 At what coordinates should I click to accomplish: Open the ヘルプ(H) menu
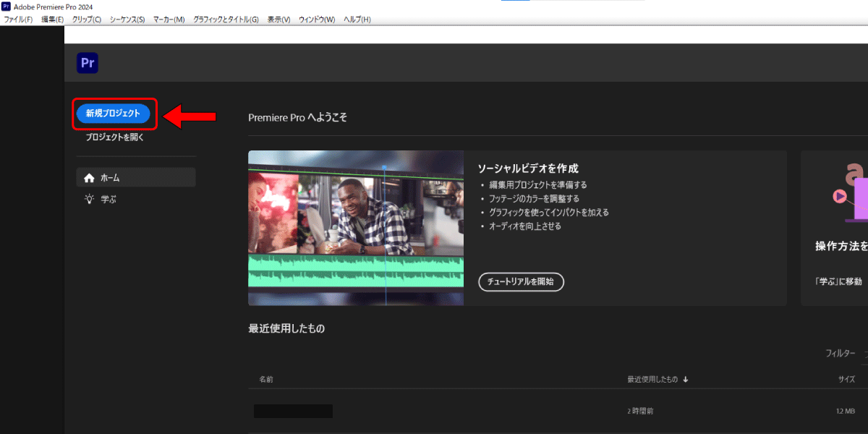tap(357, 19)
